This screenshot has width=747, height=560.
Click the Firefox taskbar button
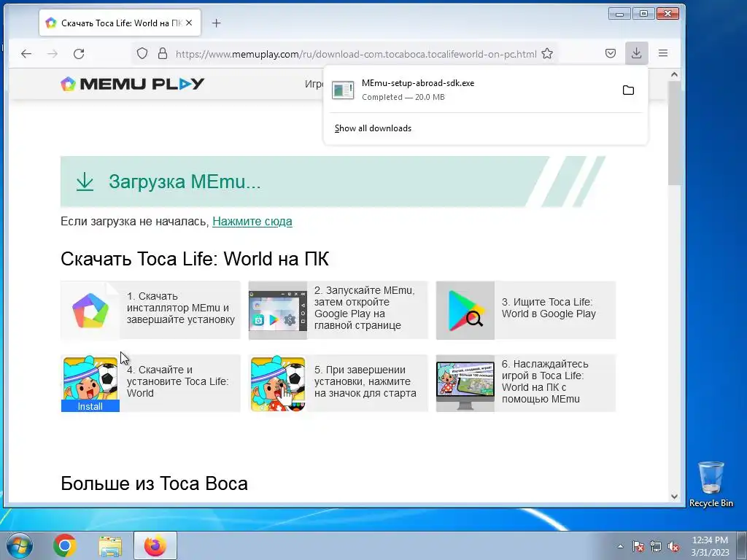tap(155, 545)
